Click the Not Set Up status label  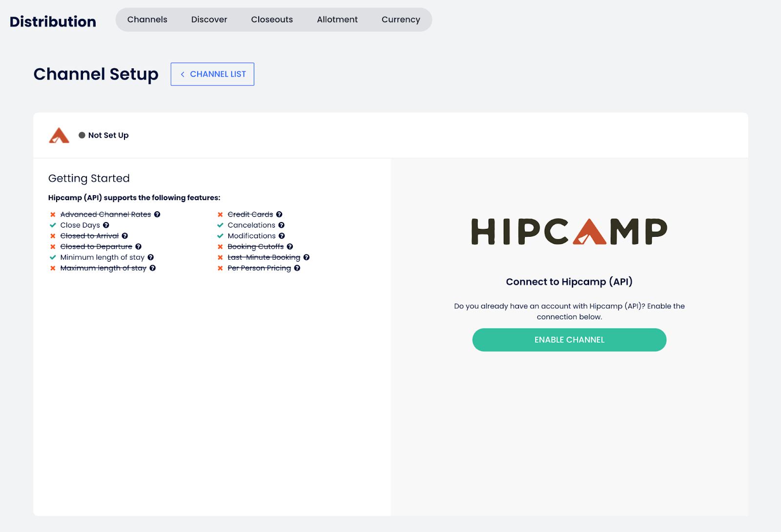[x=108, y=135]
